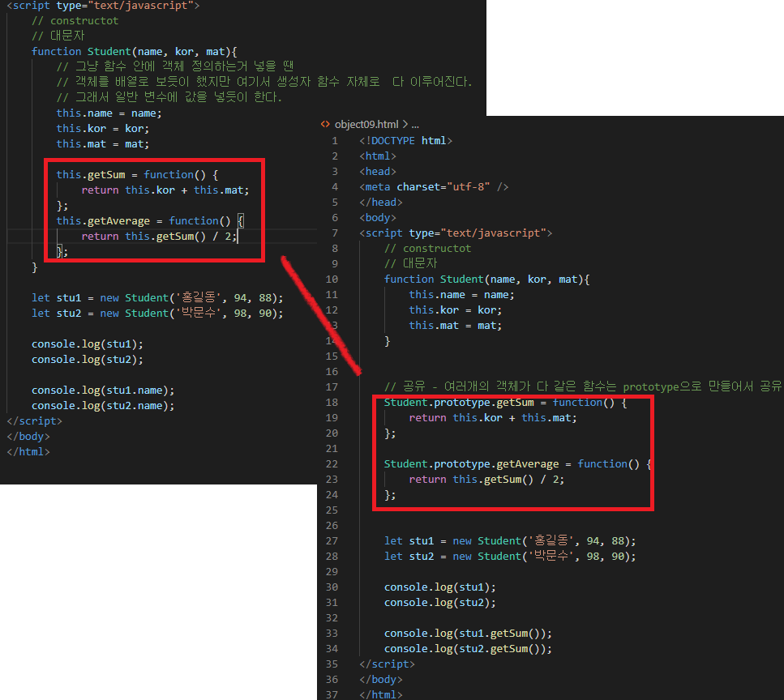Click 'console.log(stu2.getSum());' on line 34
The height and width of the screenshot is (700, 784).
tap(468, 649)
